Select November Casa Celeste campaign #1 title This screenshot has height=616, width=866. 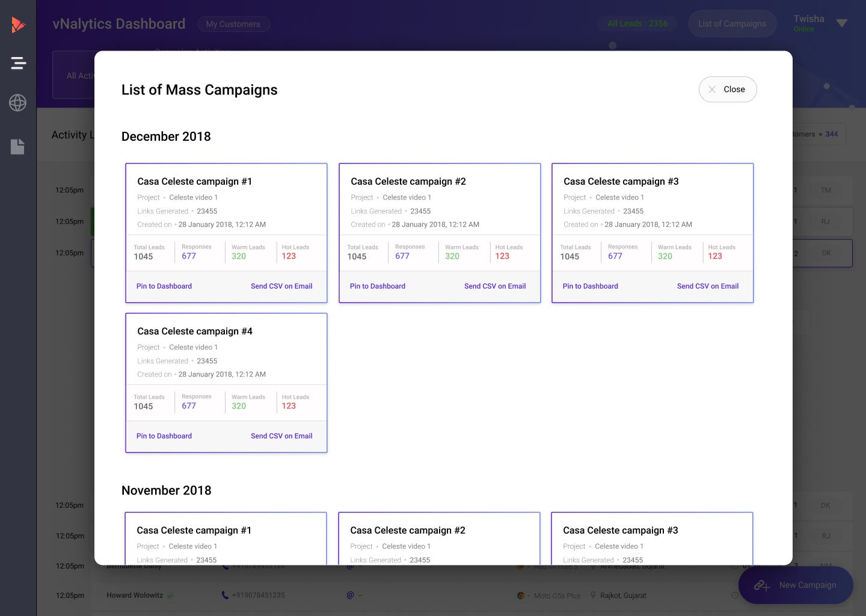coord(194,531)
